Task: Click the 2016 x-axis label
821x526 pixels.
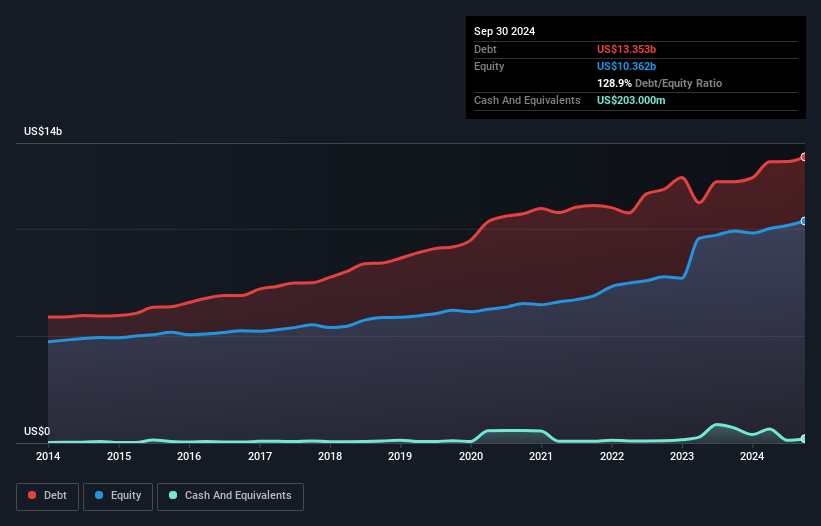Action: (x=189, y=456)
